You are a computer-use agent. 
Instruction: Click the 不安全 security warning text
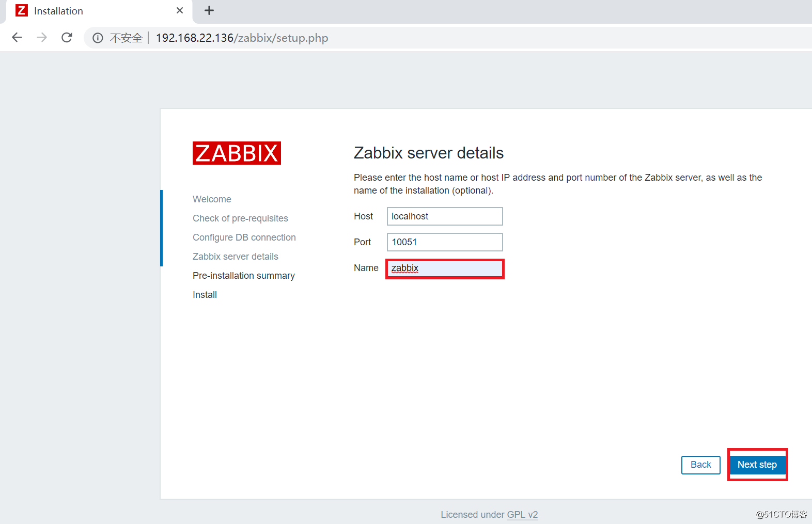126,38
